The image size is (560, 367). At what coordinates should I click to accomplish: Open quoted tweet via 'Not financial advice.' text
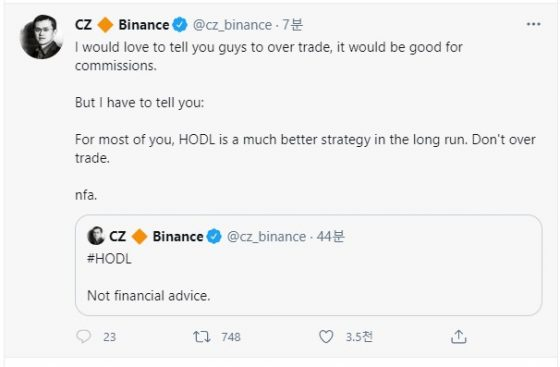(x=149, y=296)
